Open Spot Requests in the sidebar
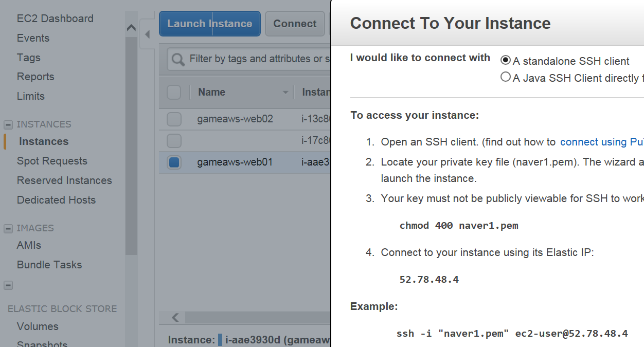Screen dimensions: 644x347 pyautogui.click(x=52, y=161)
